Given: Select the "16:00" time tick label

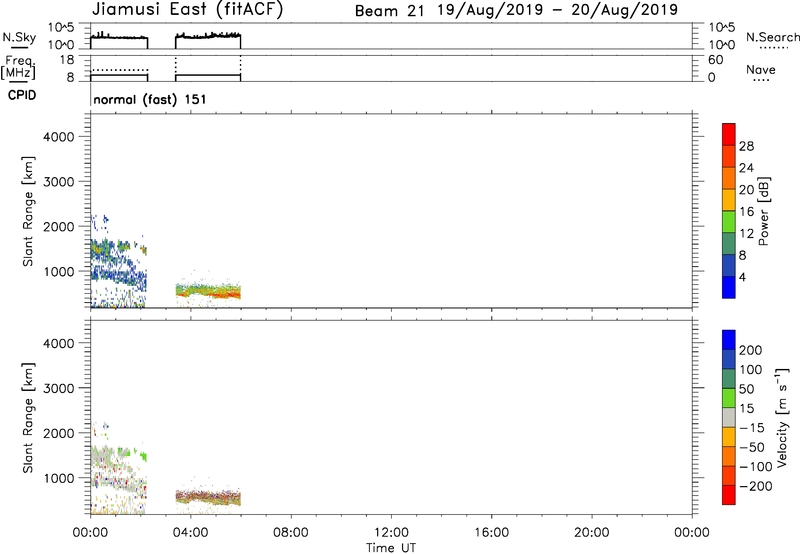Looking at the screenshot, I should coord(491,533).
